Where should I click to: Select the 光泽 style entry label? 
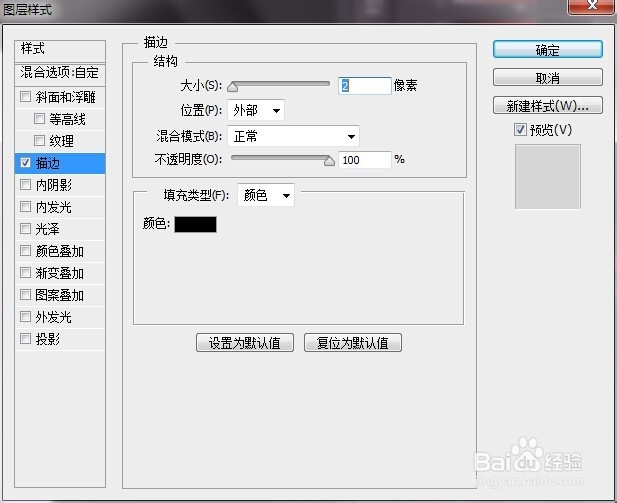tap(48, 229)
